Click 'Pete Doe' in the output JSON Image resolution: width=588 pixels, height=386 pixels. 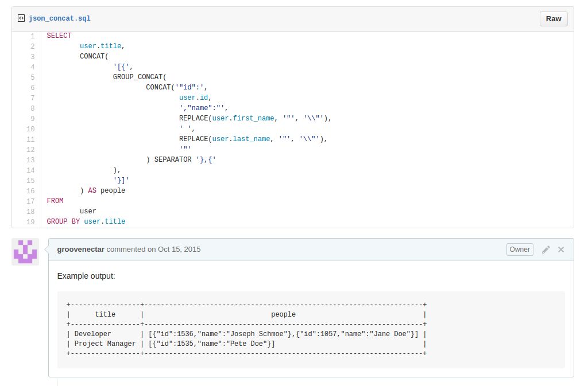click(246, 344)
